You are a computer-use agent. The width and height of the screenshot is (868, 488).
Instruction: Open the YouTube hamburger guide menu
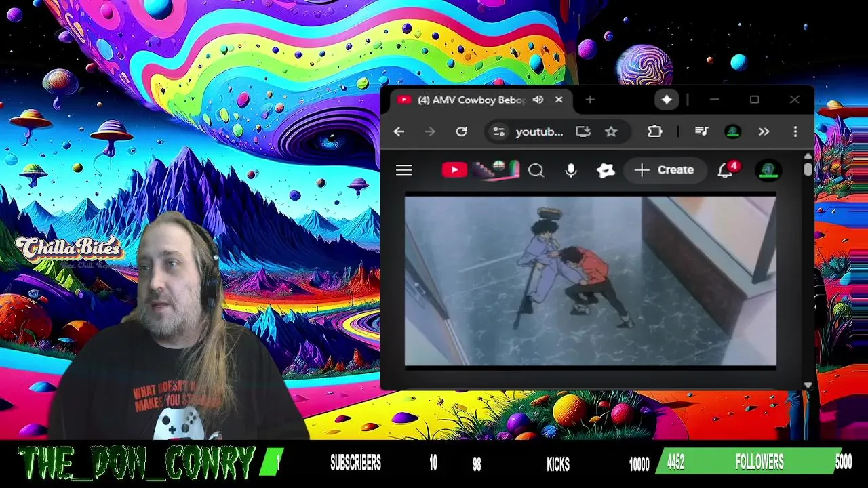(404, 170)
